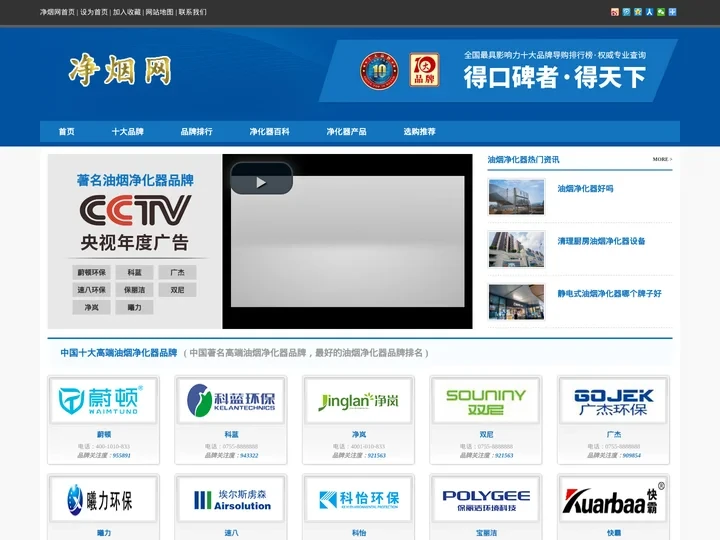The image size is (720, 540).
Task: Click the QZone star share icon
Action: click(x=638, y=12)
